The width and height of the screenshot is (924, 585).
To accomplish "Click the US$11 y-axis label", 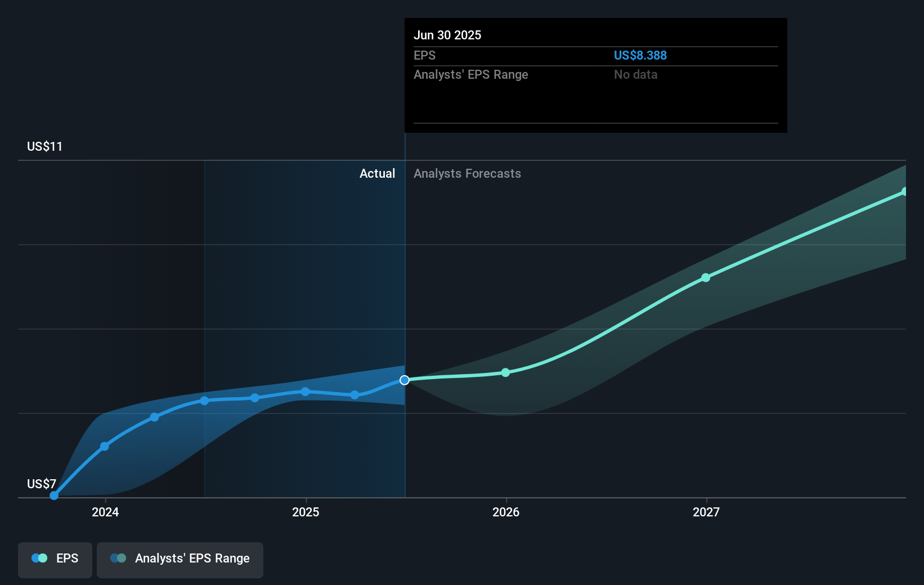I will [x=45, y=146].
